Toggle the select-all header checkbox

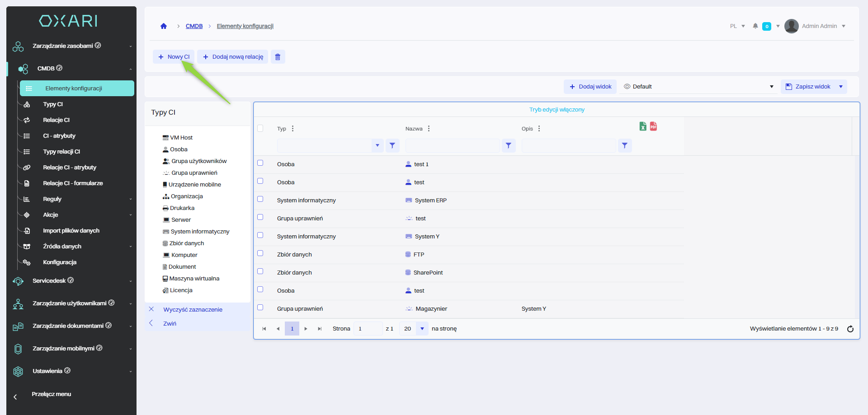260,128
